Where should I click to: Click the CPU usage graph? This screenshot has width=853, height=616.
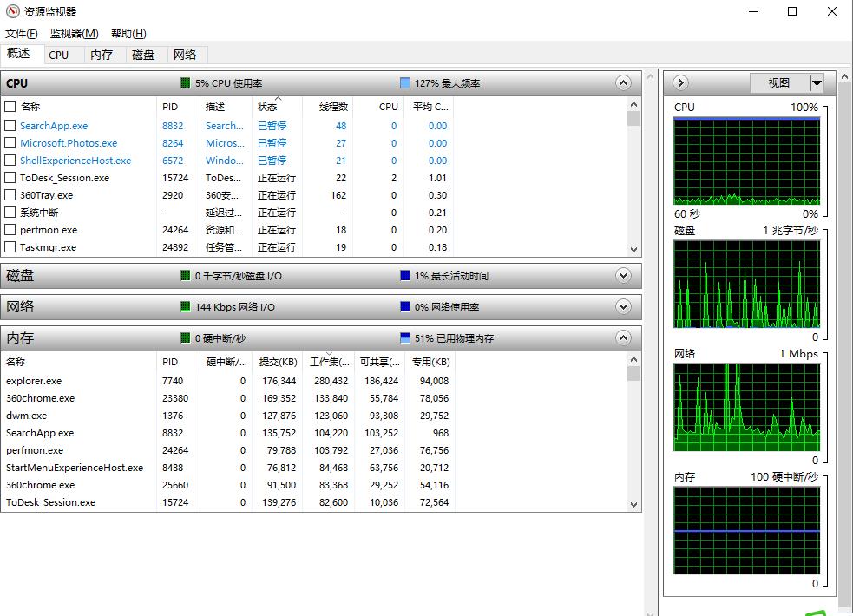pos(746,161)
